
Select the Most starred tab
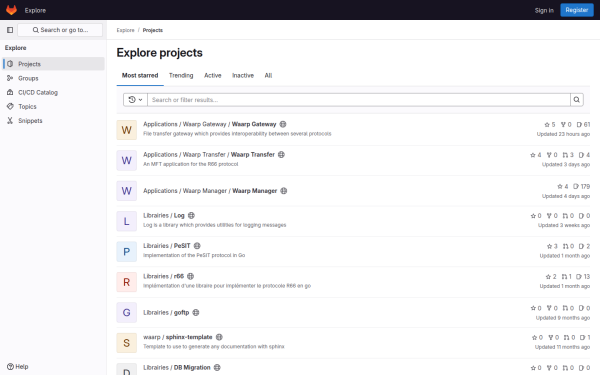[x=140, y=75]
